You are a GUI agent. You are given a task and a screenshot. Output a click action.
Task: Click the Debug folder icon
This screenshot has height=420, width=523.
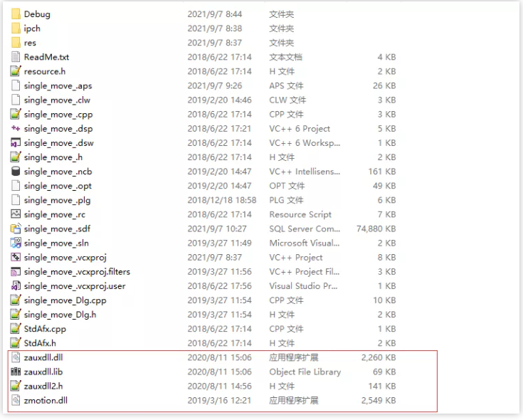coord(16,14)
